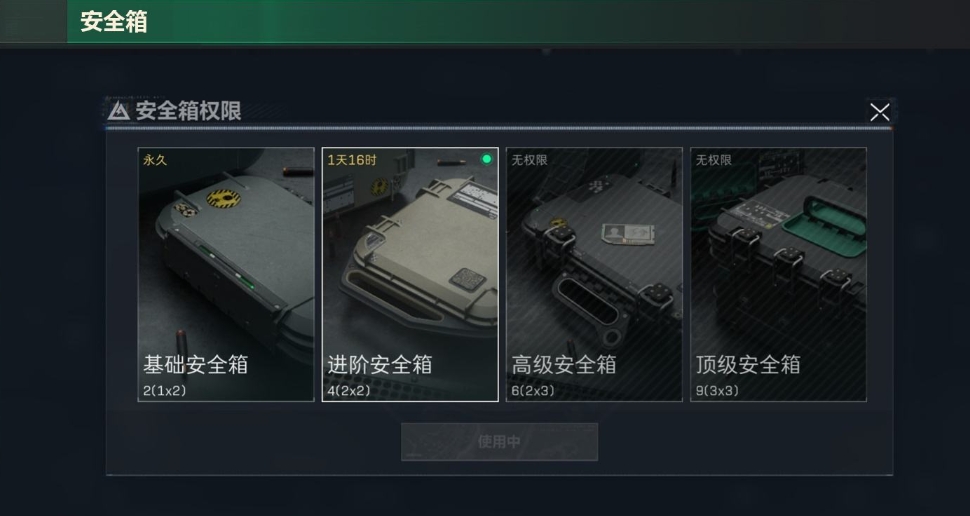Choose the locked 顶级安全箱 card
970x516 pixels.
[x=778, y=275]
